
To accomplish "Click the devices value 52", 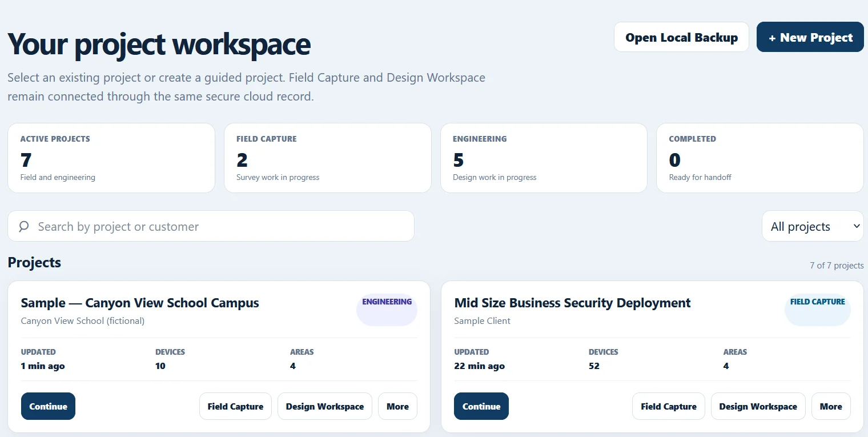I will point(594,366).
